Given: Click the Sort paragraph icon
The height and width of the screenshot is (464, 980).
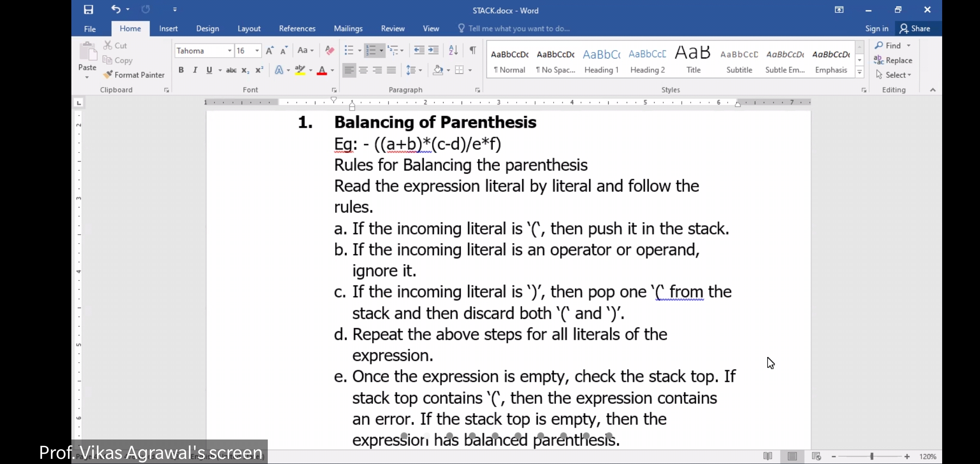Looking at the screenshot, I should (453, 50).
